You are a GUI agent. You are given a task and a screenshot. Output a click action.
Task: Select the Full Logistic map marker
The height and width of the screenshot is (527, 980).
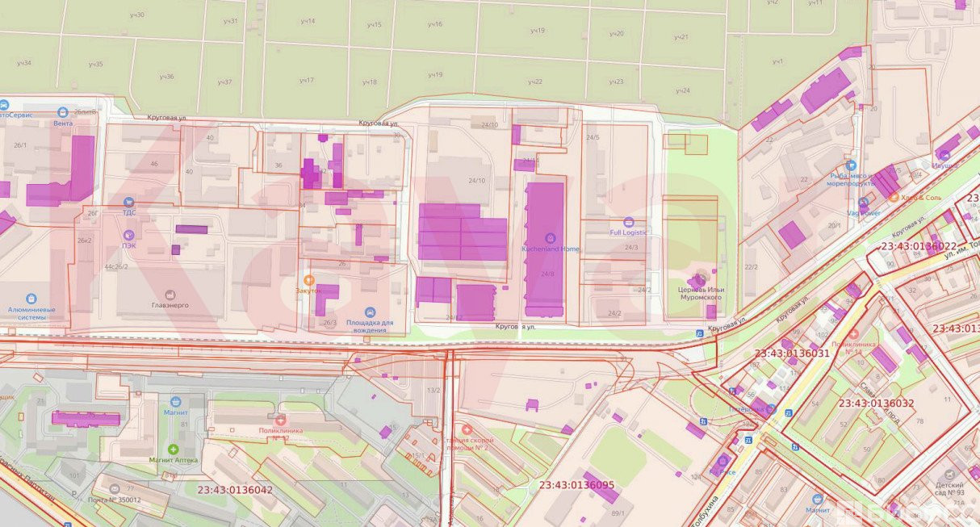tap(629, 222)
